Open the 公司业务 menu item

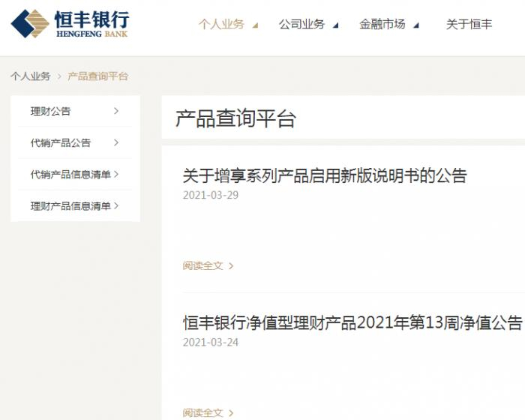(x=301, y=24)
